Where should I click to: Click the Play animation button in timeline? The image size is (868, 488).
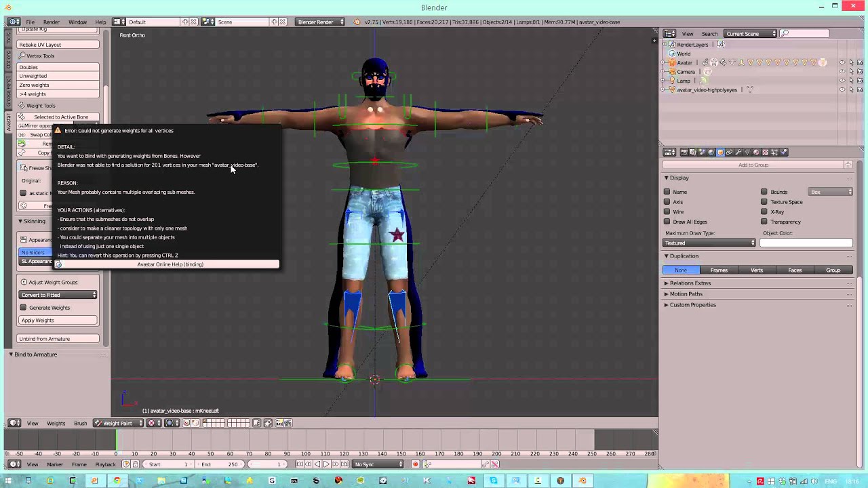click(x=326, y=464)
